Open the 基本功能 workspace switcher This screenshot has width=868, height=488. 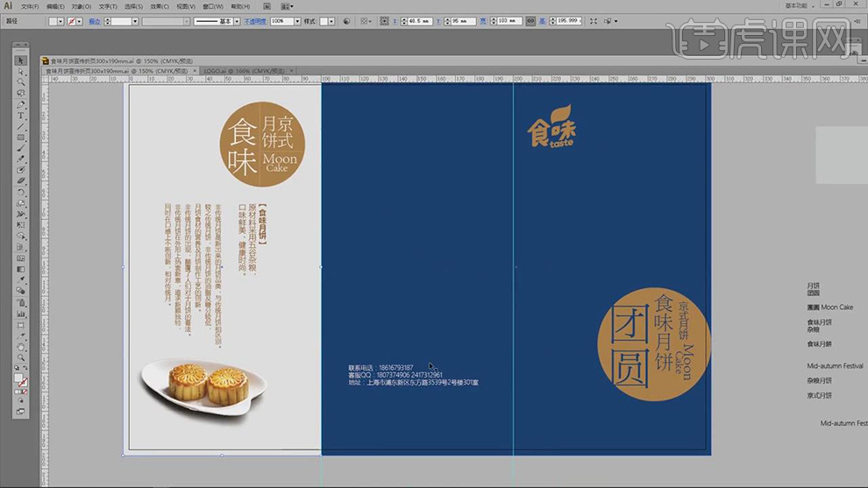[x=800, y=5]
